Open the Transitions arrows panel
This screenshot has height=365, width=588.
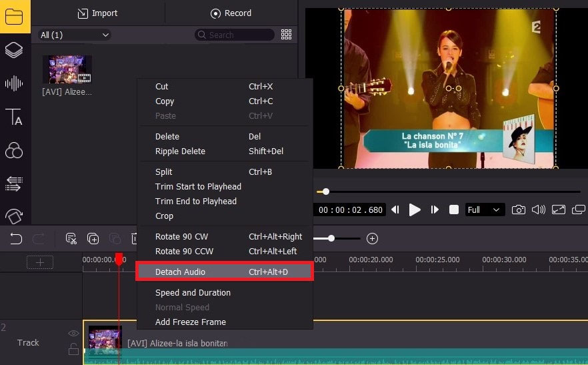(x=14, y=184)
